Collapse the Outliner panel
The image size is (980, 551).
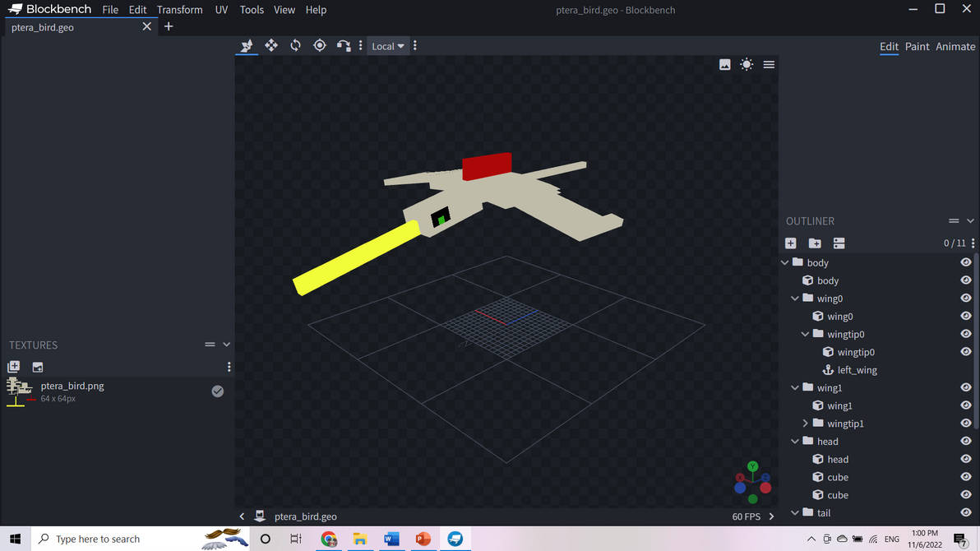[x=971, y=220]
